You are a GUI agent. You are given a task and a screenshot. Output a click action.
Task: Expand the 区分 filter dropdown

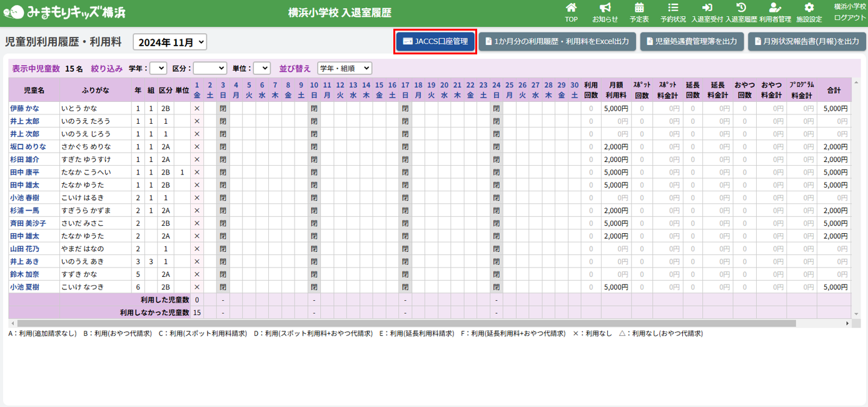tap(209, 68)
